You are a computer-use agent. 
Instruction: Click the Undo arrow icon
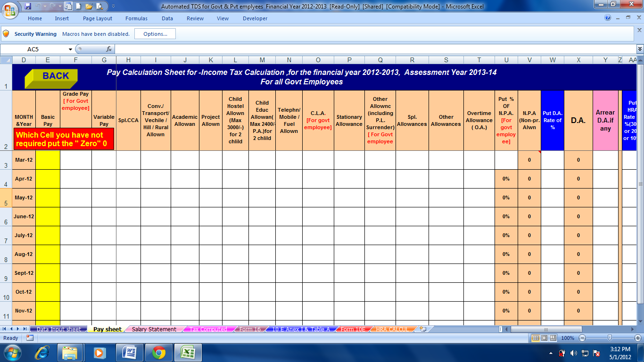[x=39, y=6]
